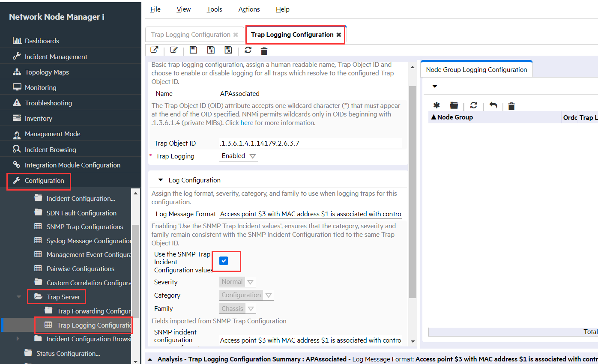
Task: Refresh the trap logging form
Action: tap(248, 50)
